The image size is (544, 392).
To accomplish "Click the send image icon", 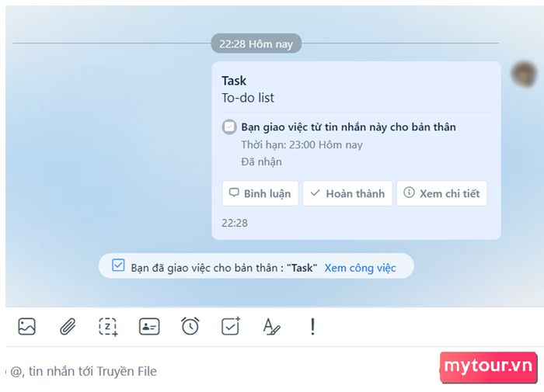I will point(26,327).
